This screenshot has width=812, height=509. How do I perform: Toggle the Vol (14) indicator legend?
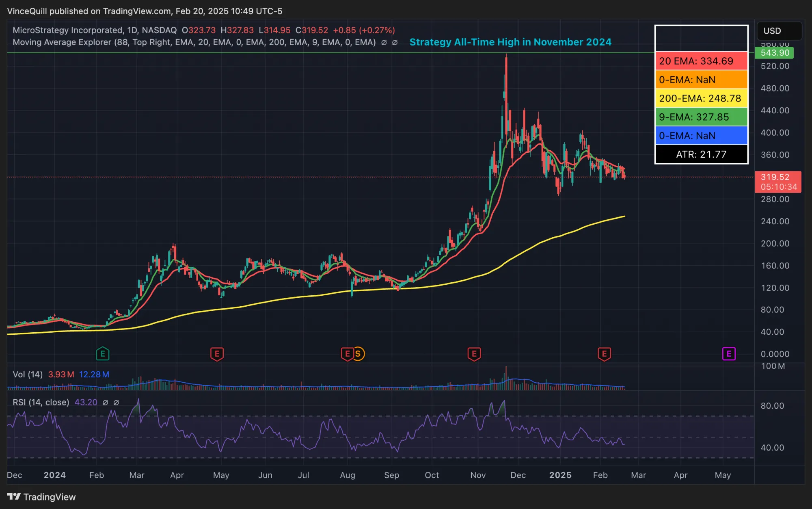tap(28, 375)
